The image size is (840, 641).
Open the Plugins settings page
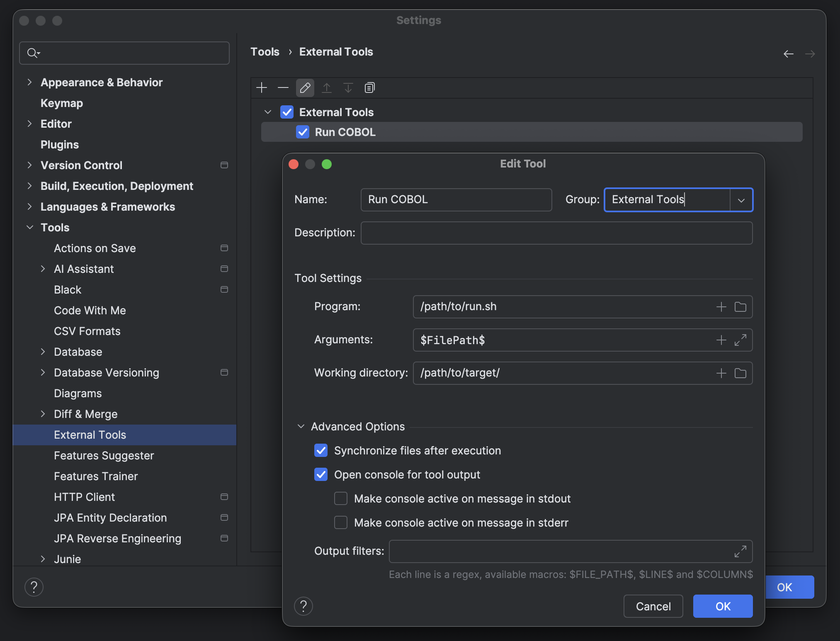click(x=60, y=144)
